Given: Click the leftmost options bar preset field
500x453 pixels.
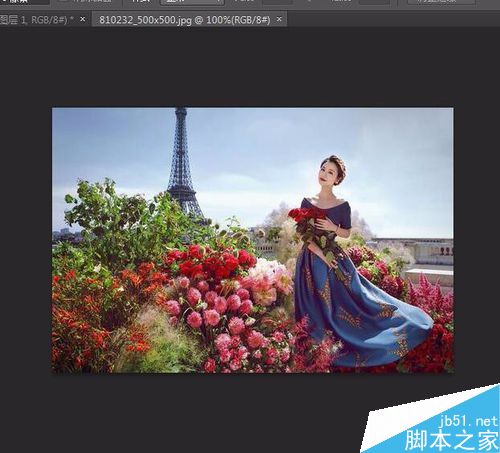Looking at the screenshot, I should click(x=25, y=2).
